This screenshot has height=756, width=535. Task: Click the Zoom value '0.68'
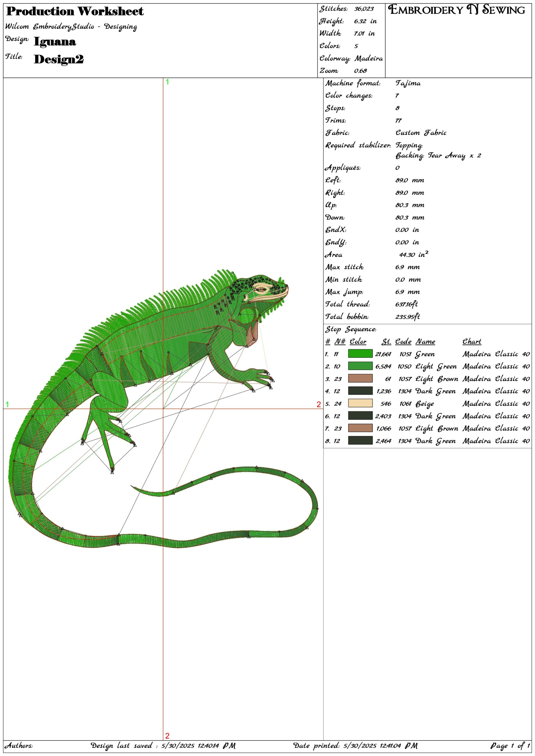(361, 71)
